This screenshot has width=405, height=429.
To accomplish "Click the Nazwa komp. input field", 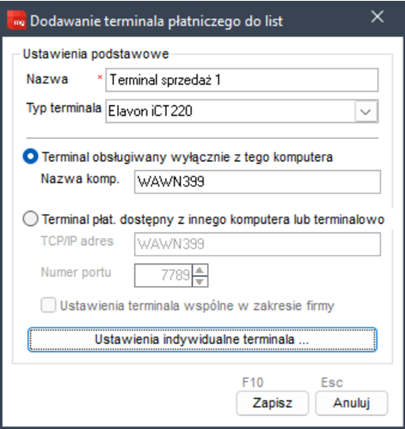I will [257, 182].
